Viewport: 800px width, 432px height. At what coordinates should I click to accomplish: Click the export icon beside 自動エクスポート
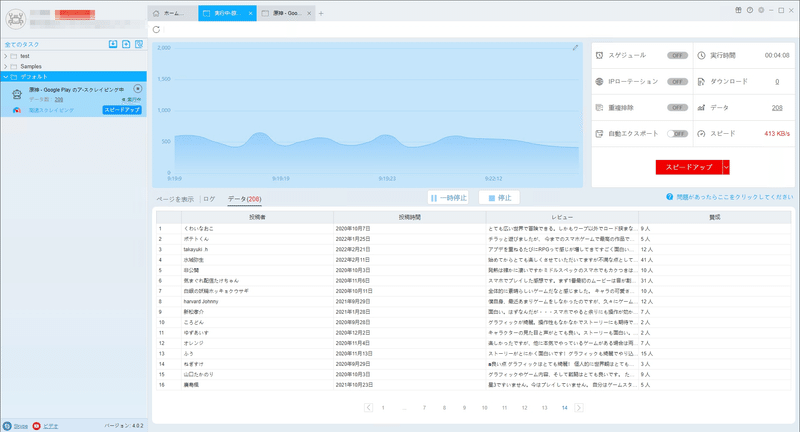599,134
